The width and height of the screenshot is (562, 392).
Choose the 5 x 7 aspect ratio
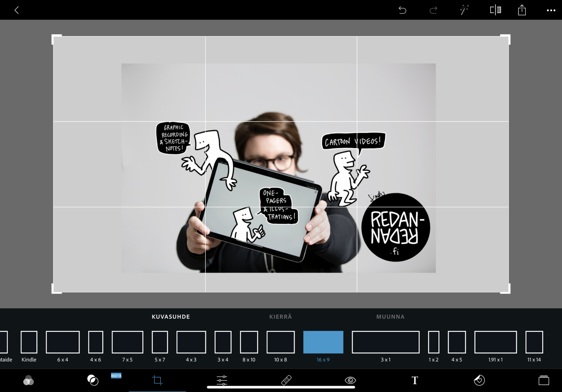pos(160,346)
